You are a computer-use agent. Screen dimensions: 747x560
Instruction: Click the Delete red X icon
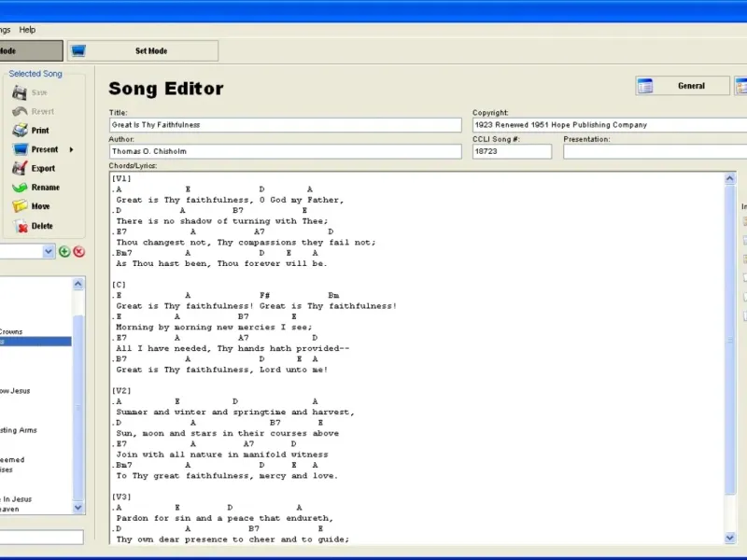(21, 226)
